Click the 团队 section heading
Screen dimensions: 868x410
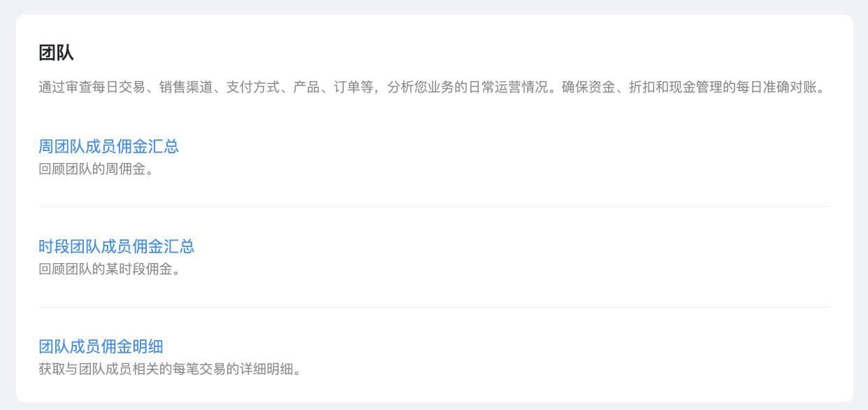(x=56, y=52)
